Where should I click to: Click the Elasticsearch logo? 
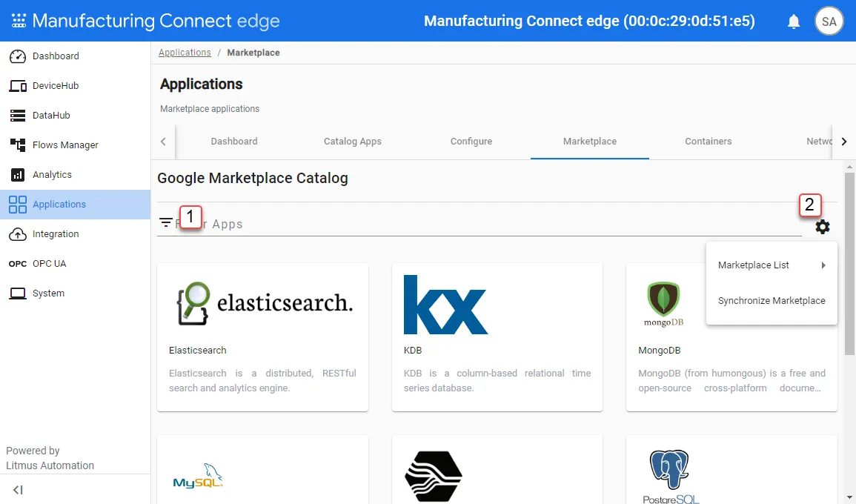coord(265,303)
